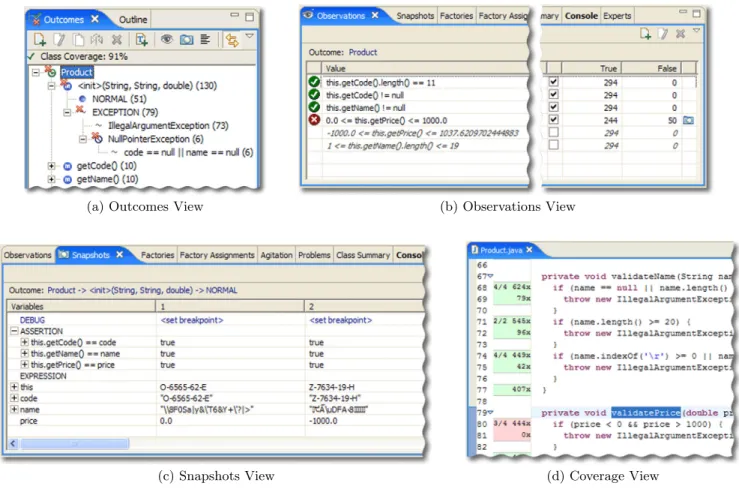Click the new observation icon in Observations toolbar
Image resolution: width=739 pixels, height=489 pixels.
(x=645, y=33)
